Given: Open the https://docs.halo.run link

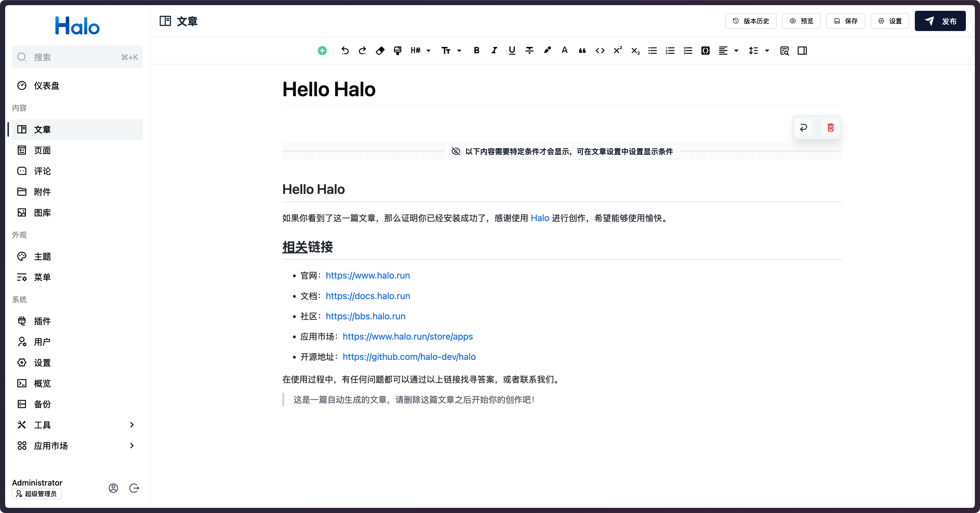Looking at the screenshot, I should (x=368, y=296).
